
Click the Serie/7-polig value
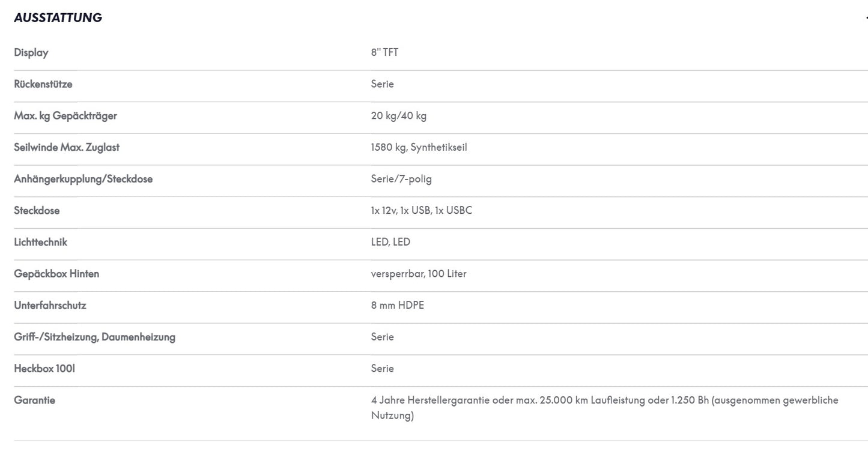pos(401,179)
